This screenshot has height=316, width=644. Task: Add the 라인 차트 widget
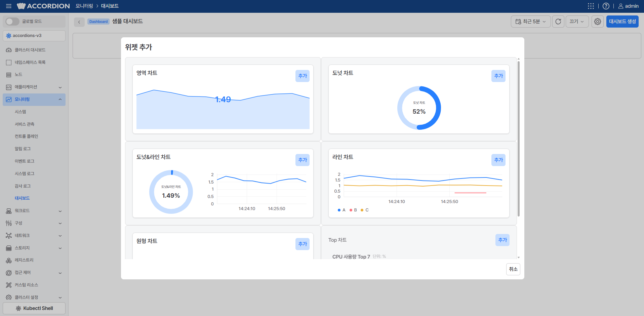[498, 160]
